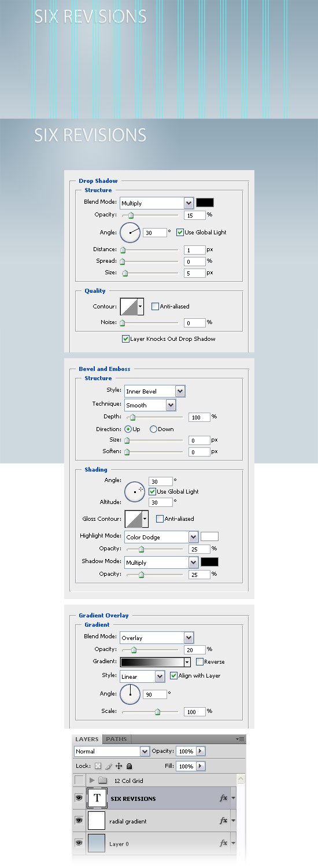
Task: Click the black-to-white gradient bar
Action: click(152, 661)
